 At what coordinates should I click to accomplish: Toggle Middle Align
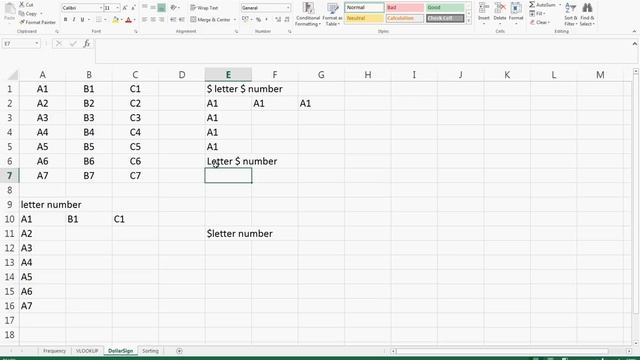(x=153, y=7)
